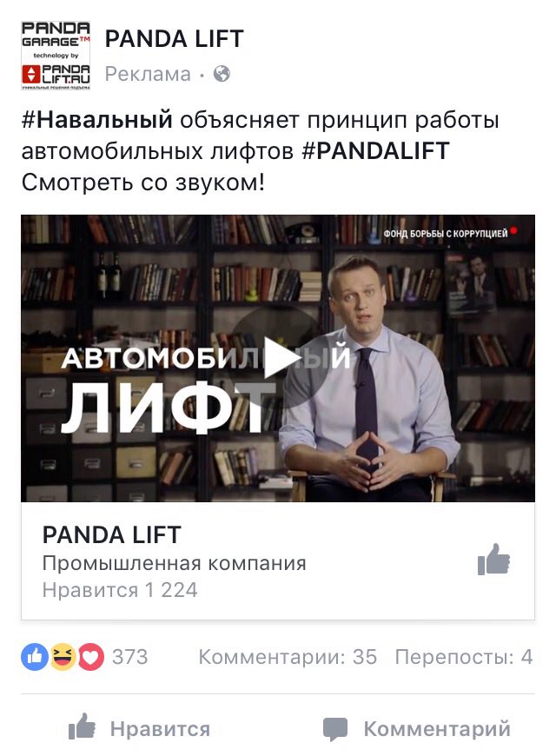Tap the speech bubble icon beside Комментарий
Image resolution: width=556 pixels, height=756 pixels.
(335, 729)
